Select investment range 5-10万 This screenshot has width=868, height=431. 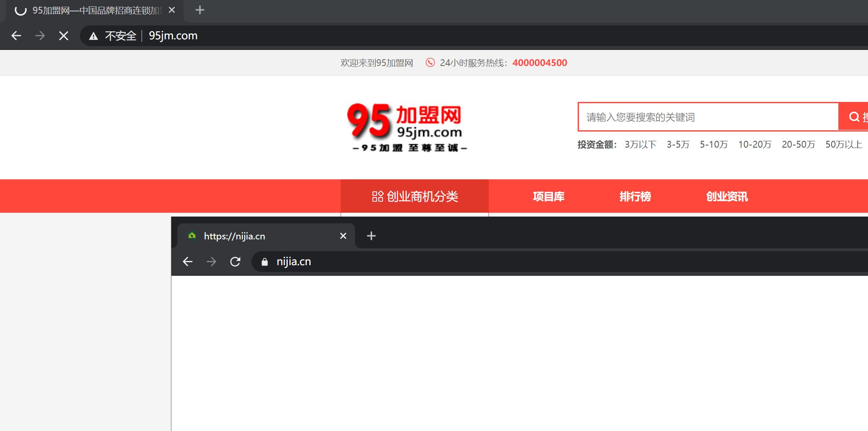[714, 145]
